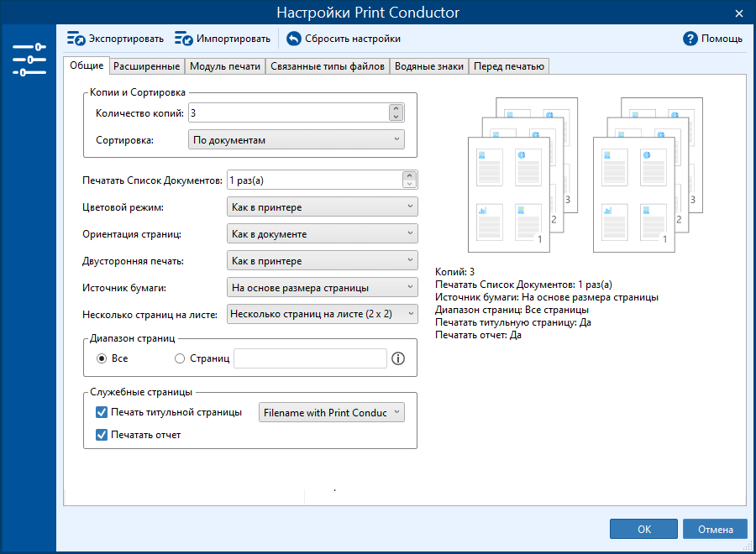
Task: Click the 'Сбросить настройки' button text
Action: coord(353,39)
